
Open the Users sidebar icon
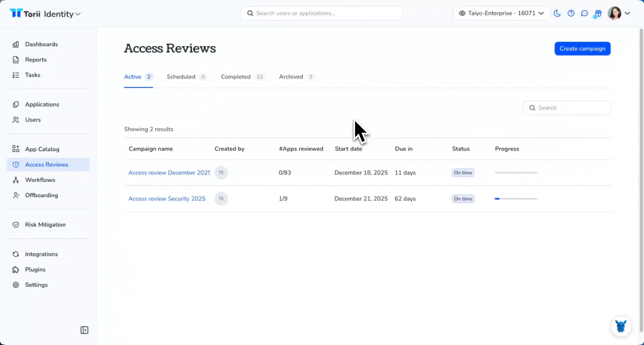16,120
